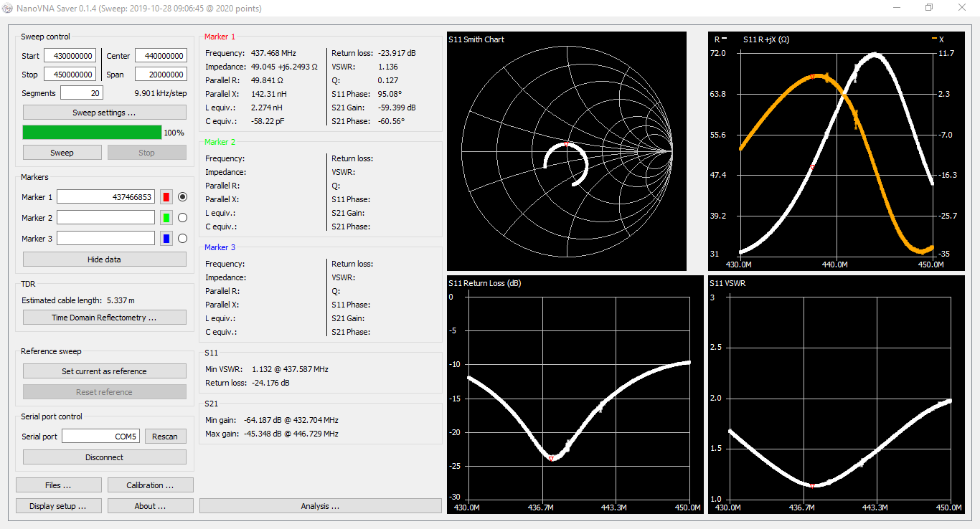The image size is (980, 529).
Task: Click the NanoVNA Saver title bar icon
Action: coord(8,7)
